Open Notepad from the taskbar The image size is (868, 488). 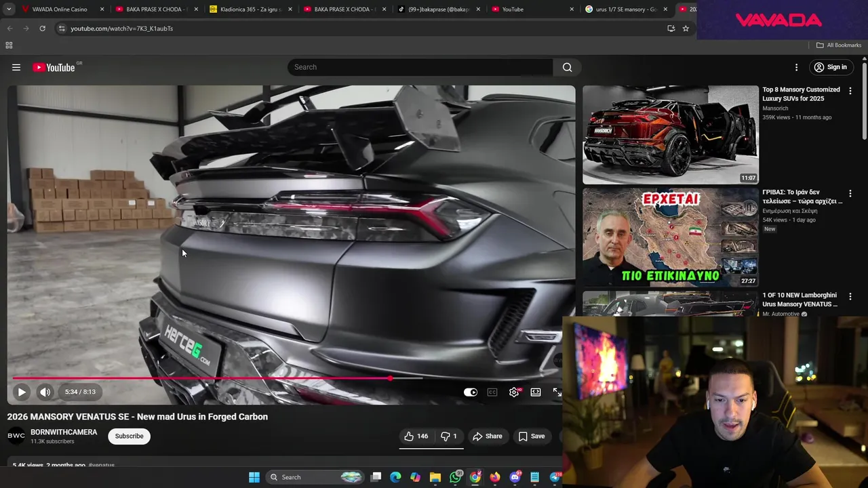point(535,477)
